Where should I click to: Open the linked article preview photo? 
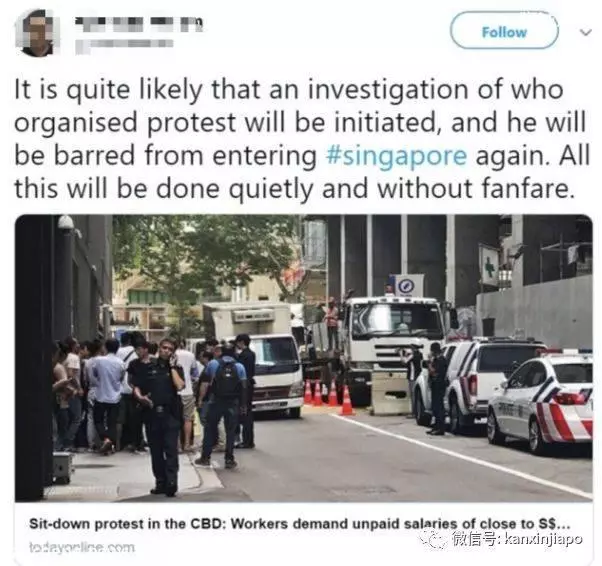(x=304, y=358)
